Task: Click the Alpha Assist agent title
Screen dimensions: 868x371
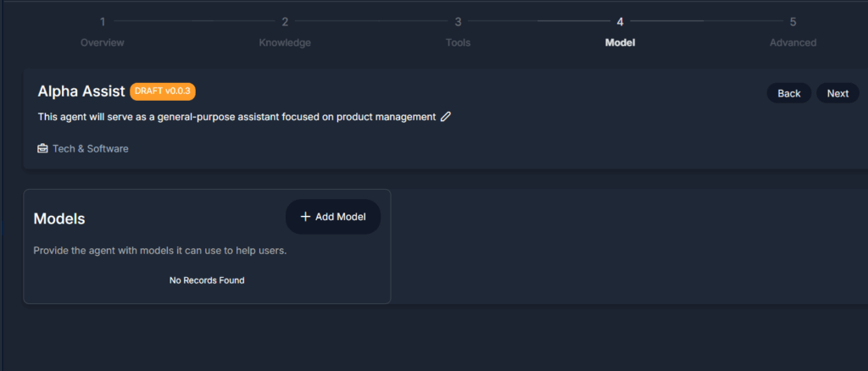Action: coord(81,91)
